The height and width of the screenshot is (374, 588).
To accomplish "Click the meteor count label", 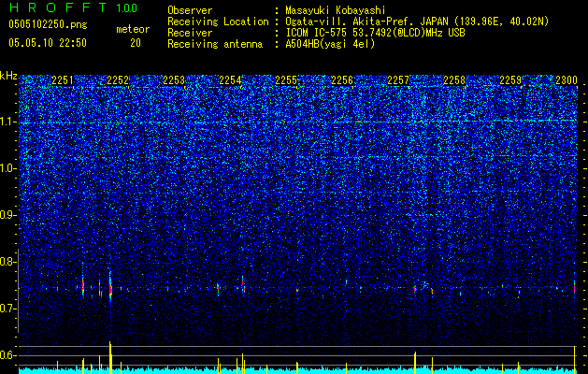I will pyautogui.click(x=133, y=29).
